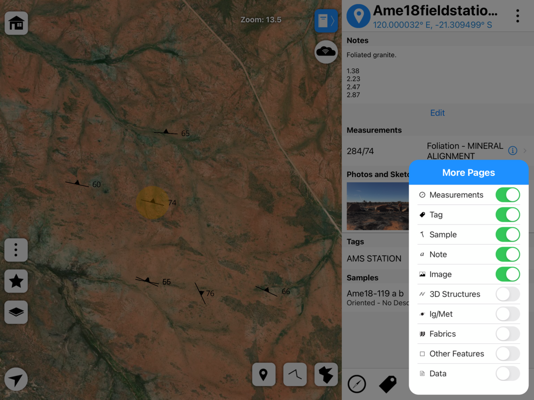This screenshot has height=400, width=534.
Task: Open the map actions three-dot button
Action: (16, 250)
